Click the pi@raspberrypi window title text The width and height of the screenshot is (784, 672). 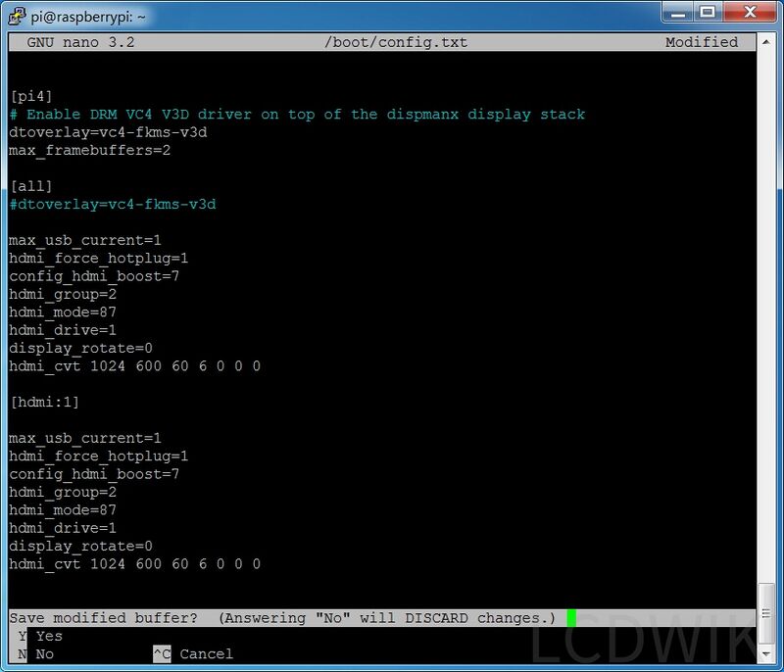(84, 14)
